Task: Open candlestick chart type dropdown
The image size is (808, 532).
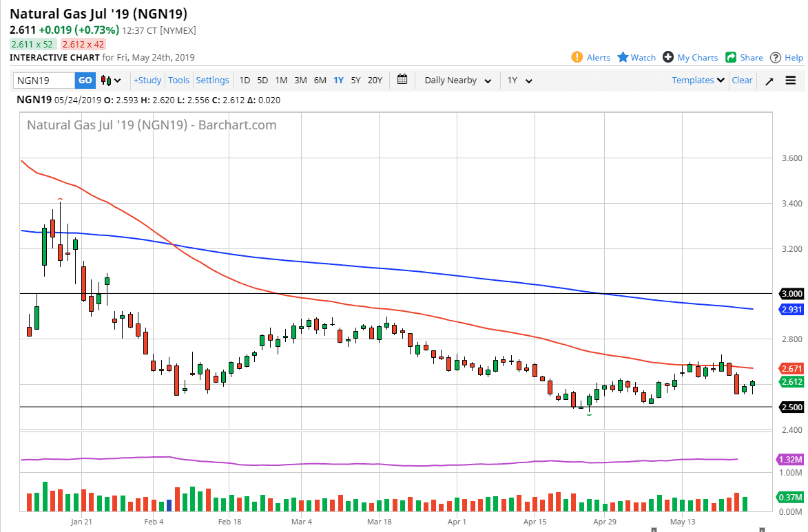Action: pos(110,81)
